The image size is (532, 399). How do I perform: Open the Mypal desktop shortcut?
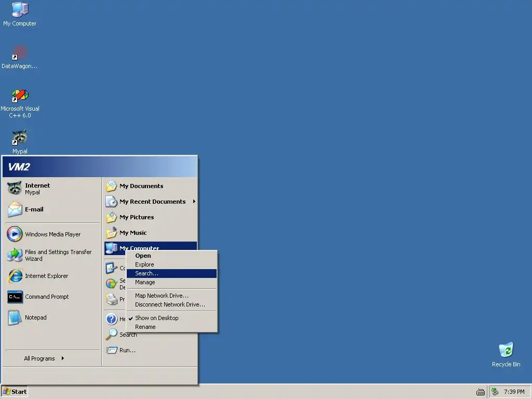tap(20, 142)
